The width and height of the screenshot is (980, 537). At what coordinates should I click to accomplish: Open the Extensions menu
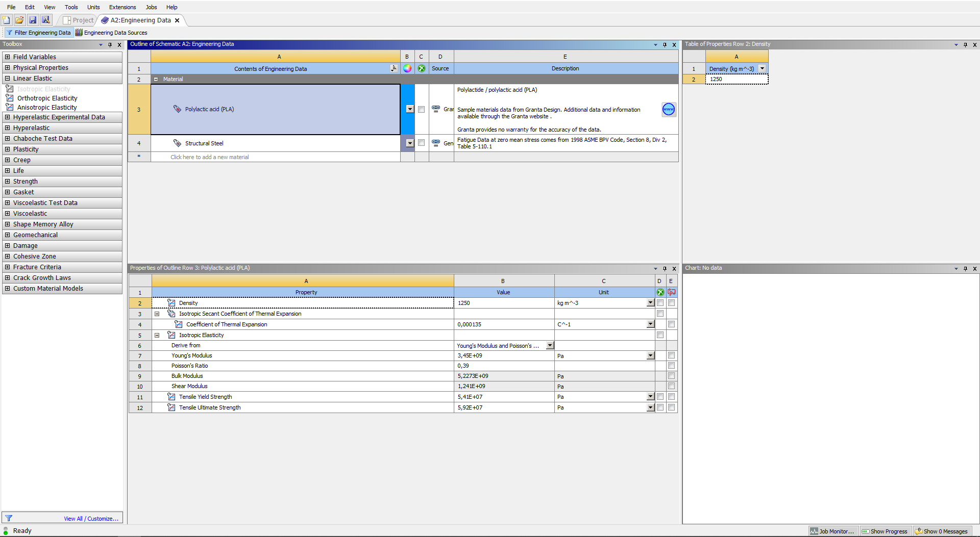122,7
